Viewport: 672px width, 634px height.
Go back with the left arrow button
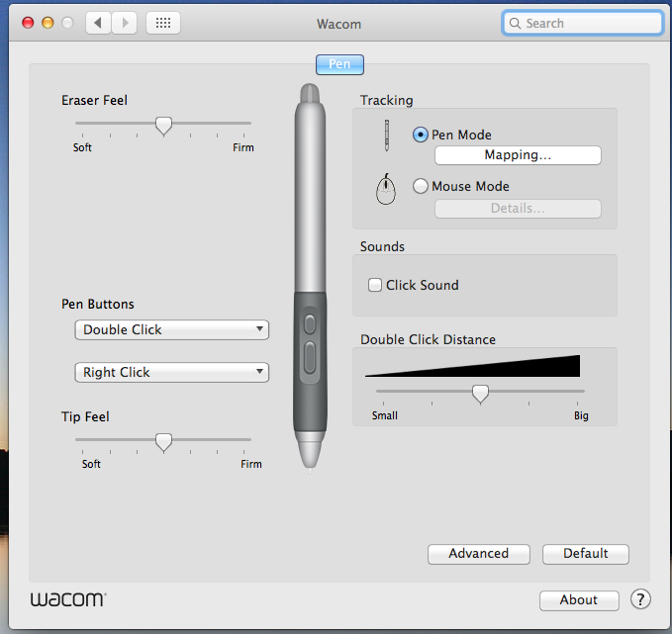click(x=99, y=23)
